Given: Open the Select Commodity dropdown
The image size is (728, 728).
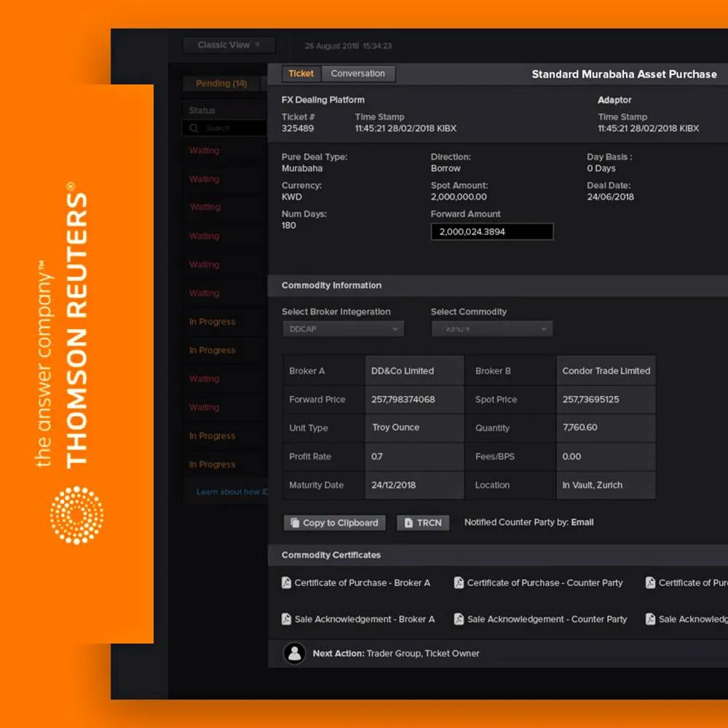Looking at the screenshot, I should (x=491, y=328).
